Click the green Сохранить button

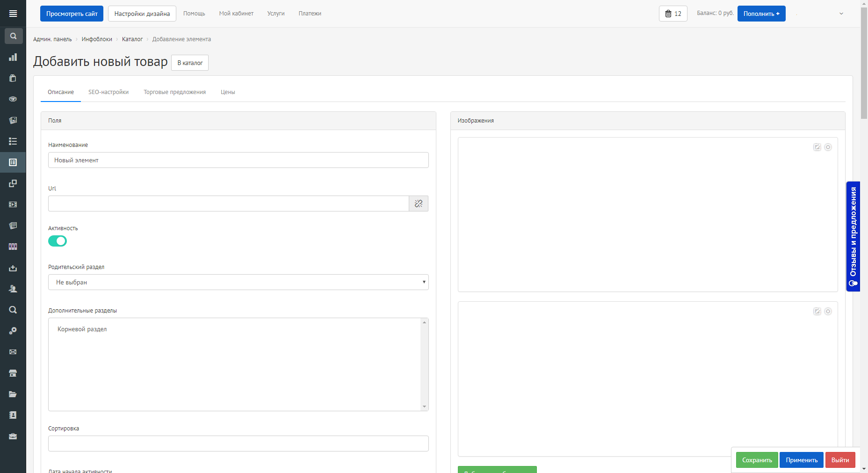tap(757, 460)
